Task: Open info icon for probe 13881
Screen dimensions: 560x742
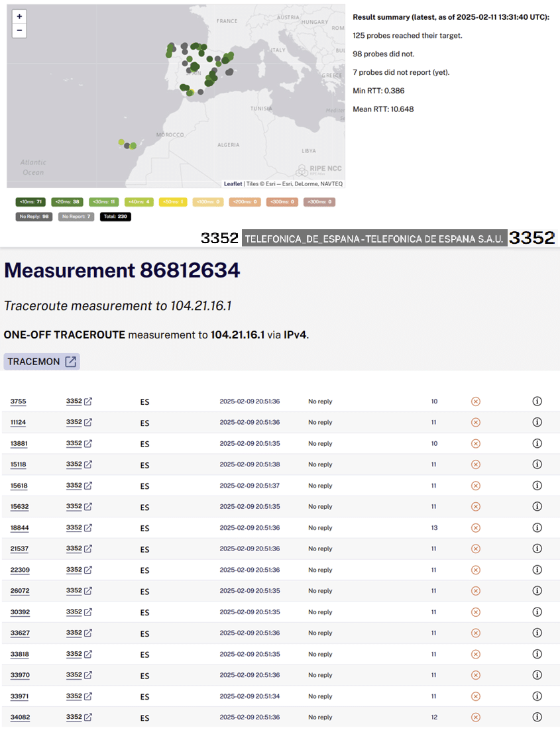Action: [537, 443]
